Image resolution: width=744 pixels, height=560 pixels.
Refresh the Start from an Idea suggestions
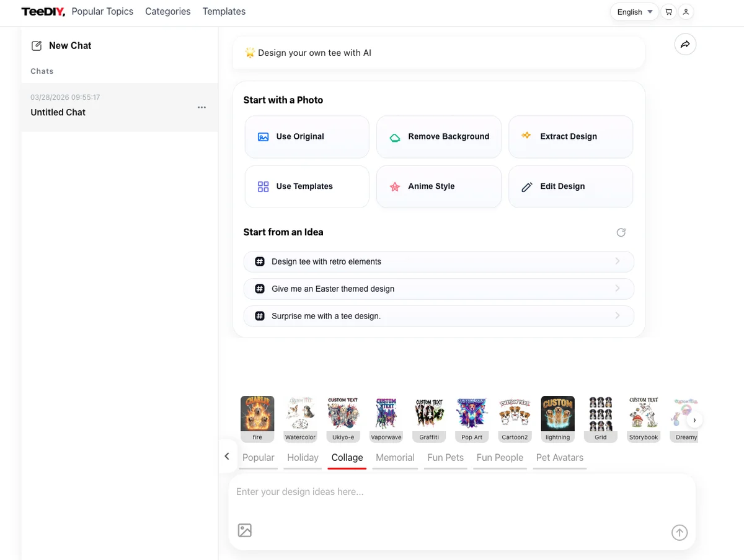pyautogui.click(x=621, y=232)
